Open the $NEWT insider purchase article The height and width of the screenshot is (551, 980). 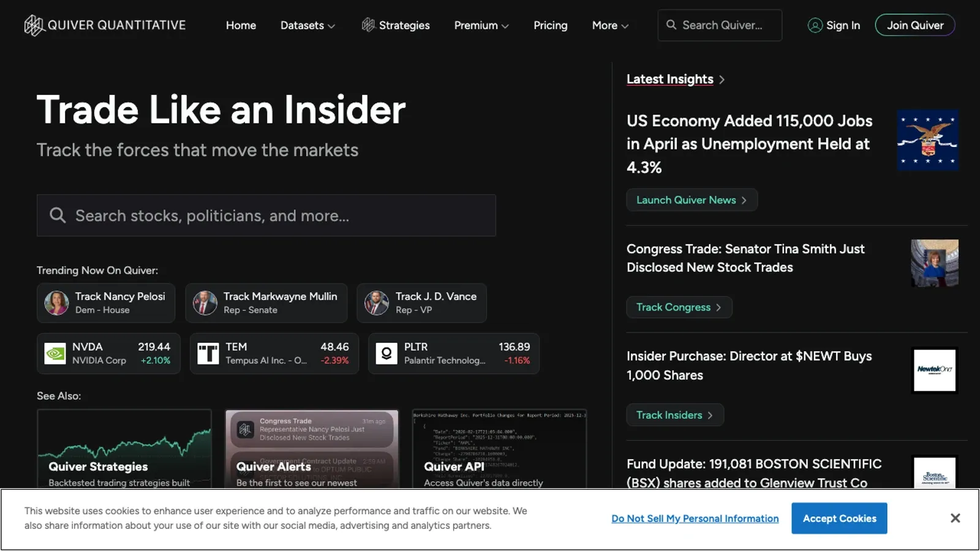point(749,365)
